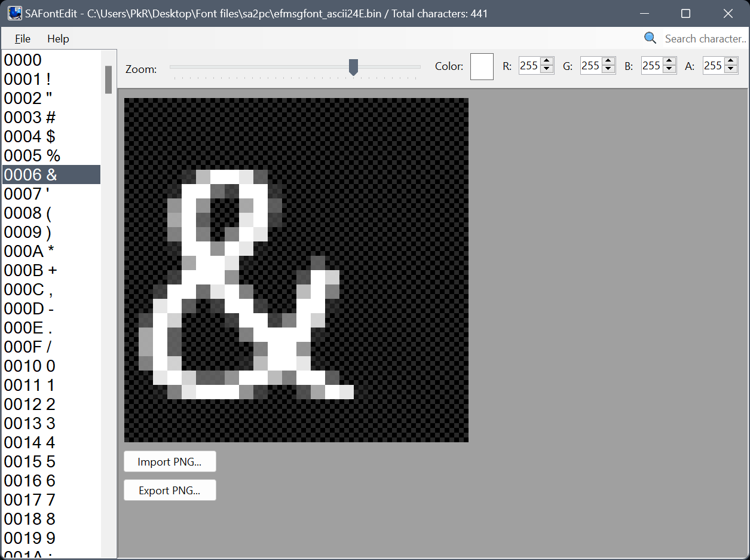Click the Search character input field
Image resolution: width=750 pixels, height=560 pixels.
point(704,39)
